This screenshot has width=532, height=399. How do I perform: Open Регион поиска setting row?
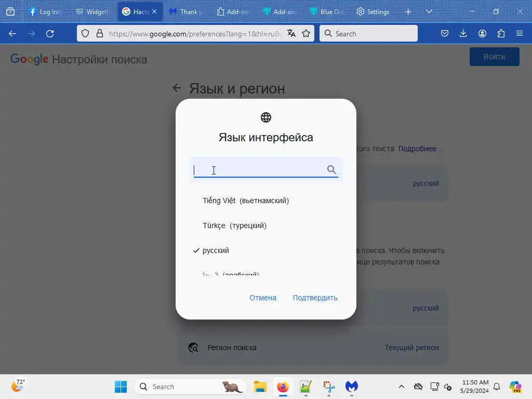click(x=312, y=348)
